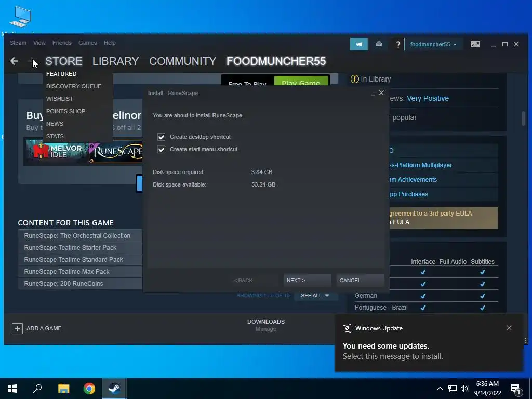Click the Steam back navigation arrow

(x=14, y=61)
